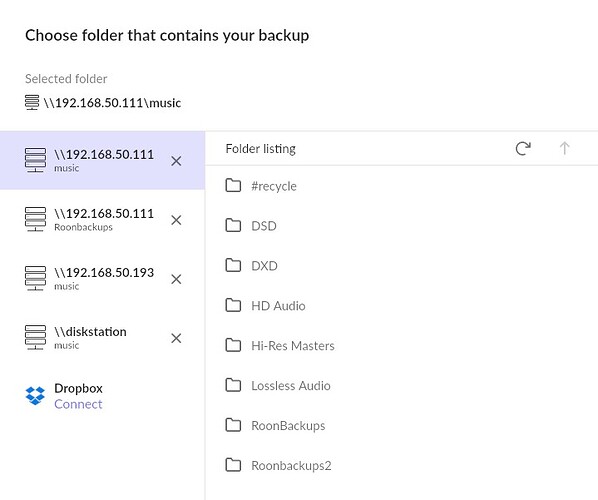Screen dimensions: 598x500
Task: Open the Hi-Res Masters folder
Action: [402, 346]
